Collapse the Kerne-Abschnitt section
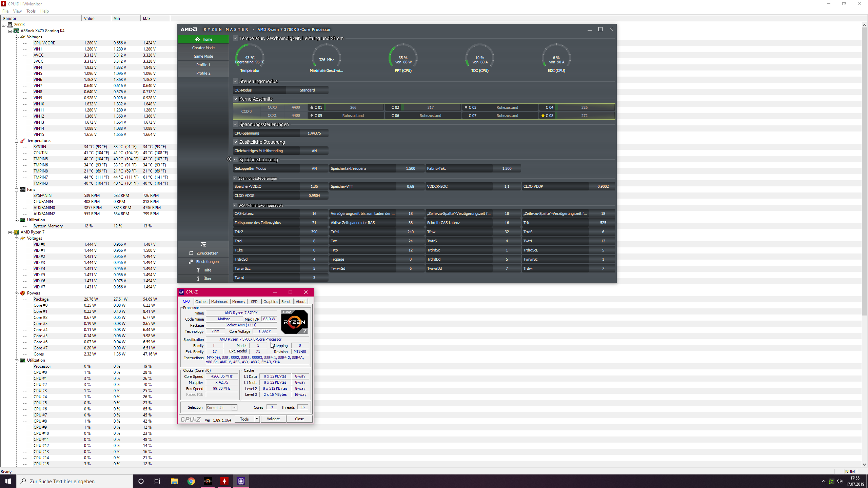Screen dimensions: 868x488 pos(235,99)
